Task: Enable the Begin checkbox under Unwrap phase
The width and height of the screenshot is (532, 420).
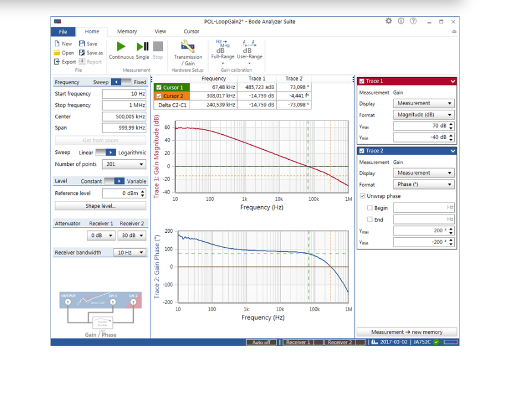Action: click(x=370, y=208)
